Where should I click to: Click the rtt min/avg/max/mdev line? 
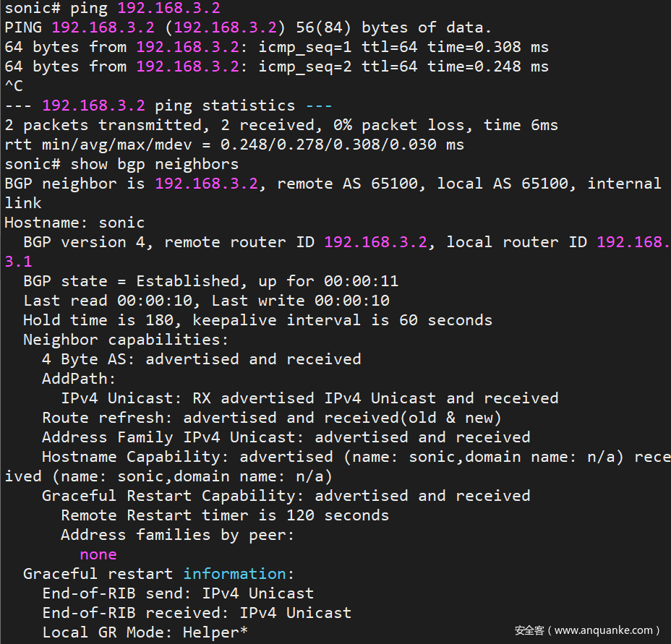point(234,145)
